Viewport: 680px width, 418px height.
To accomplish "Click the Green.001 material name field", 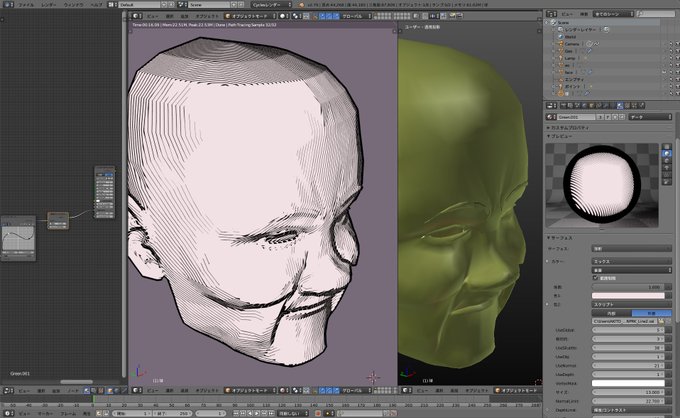I will point(577,117).
